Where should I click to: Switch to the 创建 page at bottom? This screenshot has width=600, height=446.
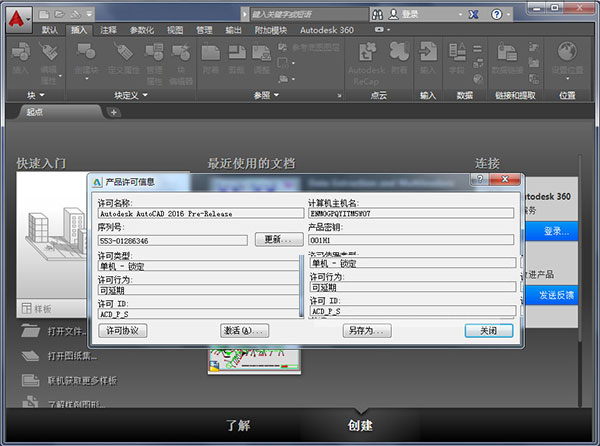point(360,425)
